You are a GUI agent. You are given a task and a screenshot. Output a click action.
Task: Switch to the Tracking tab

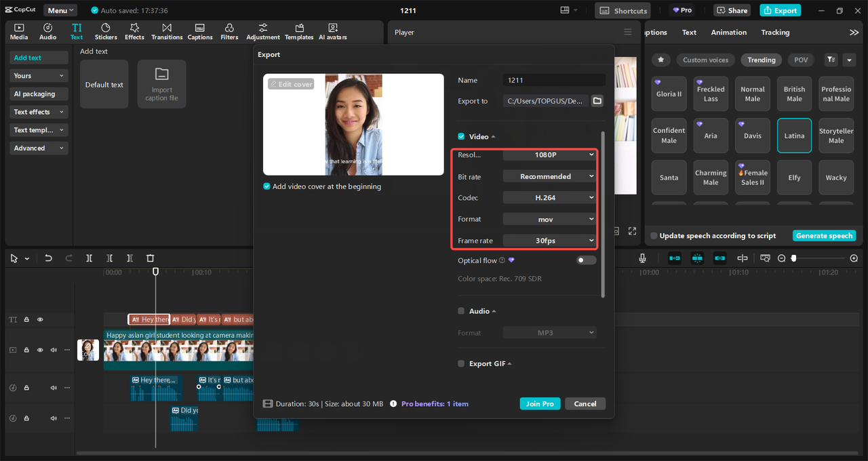point(775,32)
